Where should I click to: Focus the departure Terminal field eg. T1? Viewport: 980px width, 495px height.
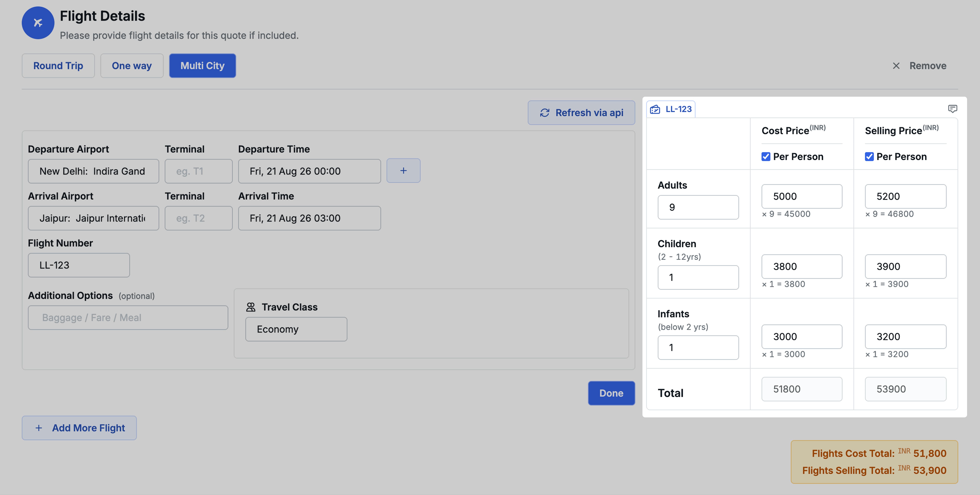(x=199, y=171)
